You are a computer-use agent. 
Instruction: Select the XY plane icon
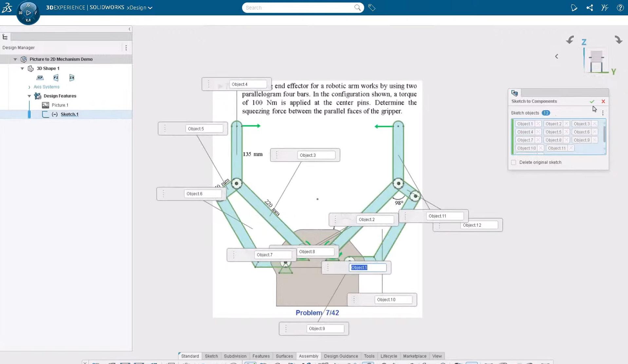(x=40, y=78)
